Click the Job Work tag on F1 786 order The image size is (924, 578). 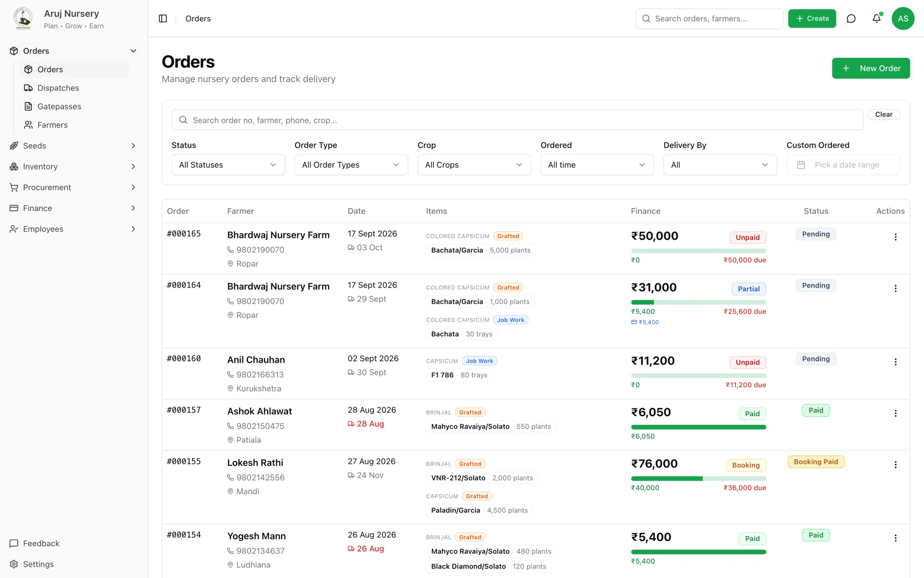479,361
